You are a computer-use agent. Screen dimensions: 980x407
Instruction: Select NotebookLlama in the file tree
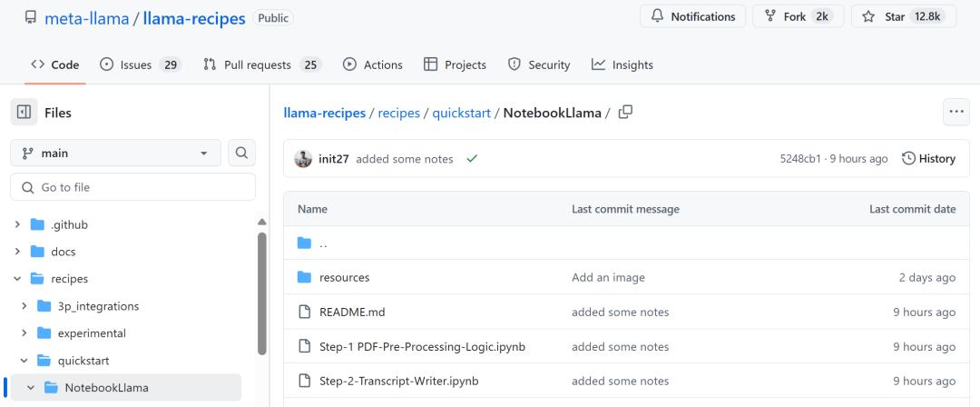pos(107,388)
